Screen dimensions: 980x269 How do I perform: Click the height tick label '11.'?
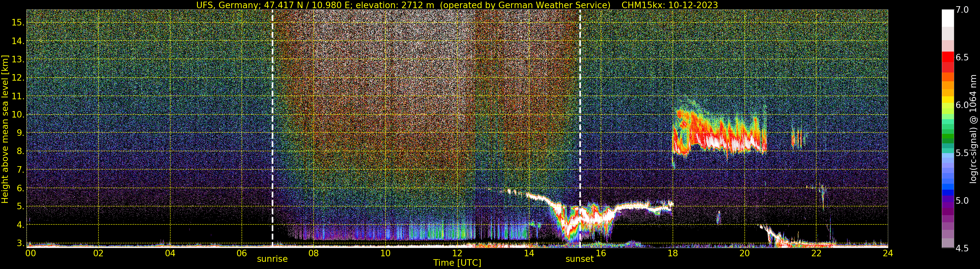tap(18, 96)
